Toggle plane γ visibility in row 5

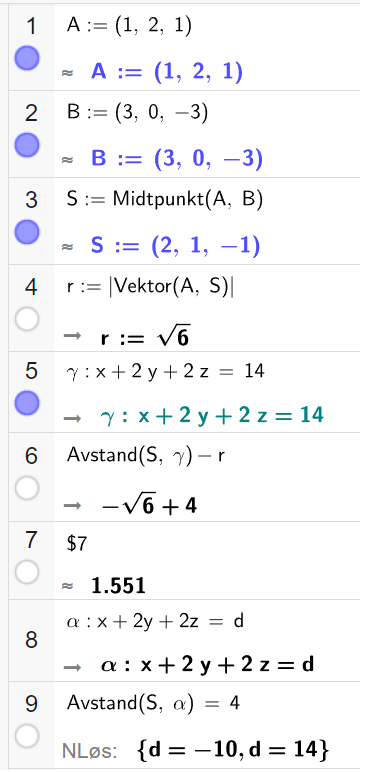click(x=27, y=403)
